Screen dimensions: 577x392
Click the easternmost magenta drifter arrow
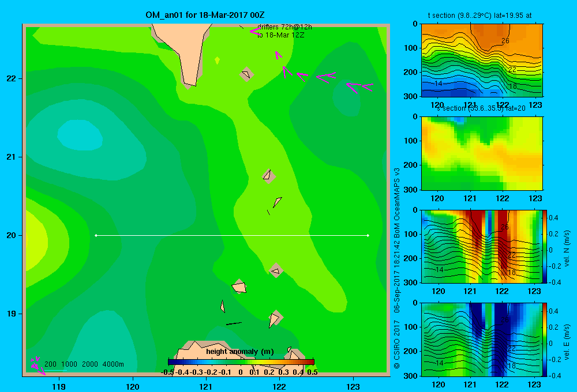tap(367, 87)
